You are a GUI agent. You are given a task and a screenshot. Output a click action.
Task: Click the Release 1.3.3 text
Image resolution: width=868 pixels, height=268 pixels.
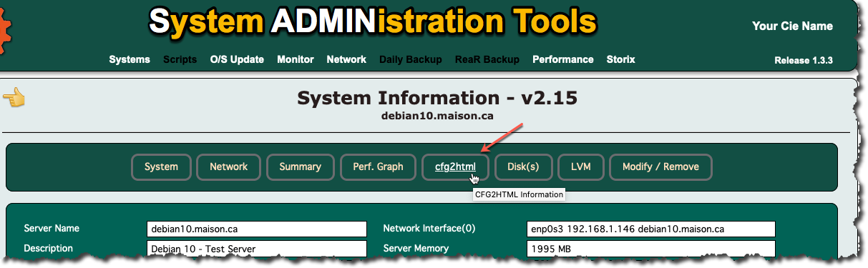click(804, 61)
